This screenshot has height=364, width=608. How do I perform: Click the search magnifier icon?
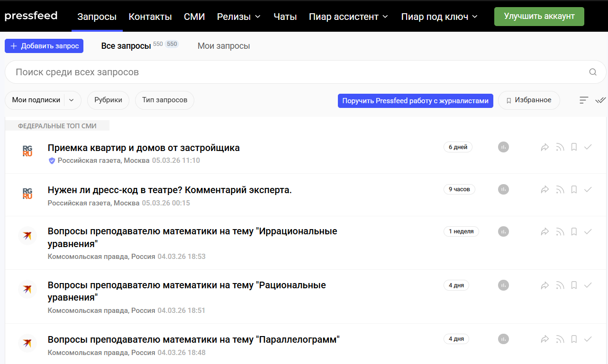(593, 72)
